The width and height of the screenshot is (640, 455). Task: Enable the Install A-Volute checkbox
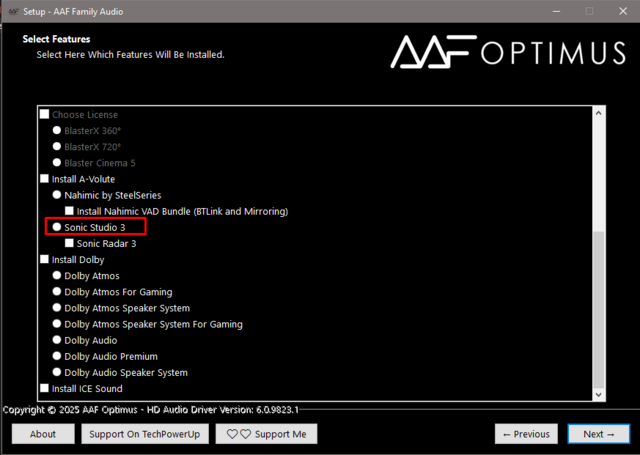pyautogui.click(x=44, y=179)
